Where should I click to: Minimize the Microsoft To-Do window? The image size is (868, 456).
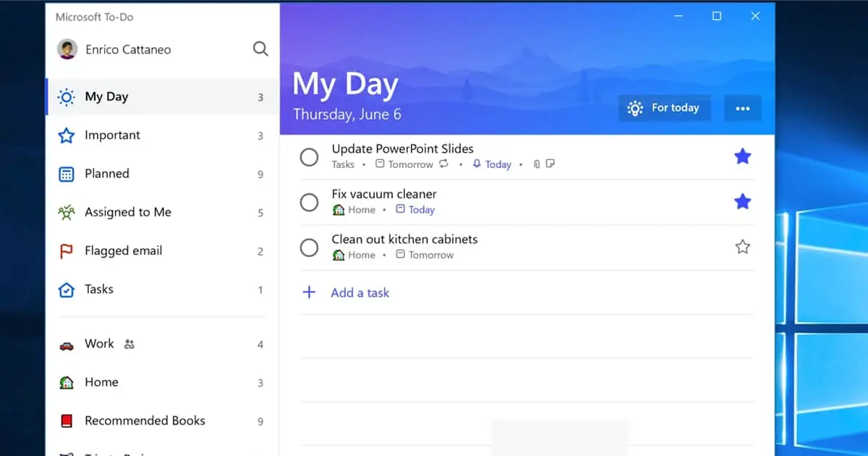point(678,16)
